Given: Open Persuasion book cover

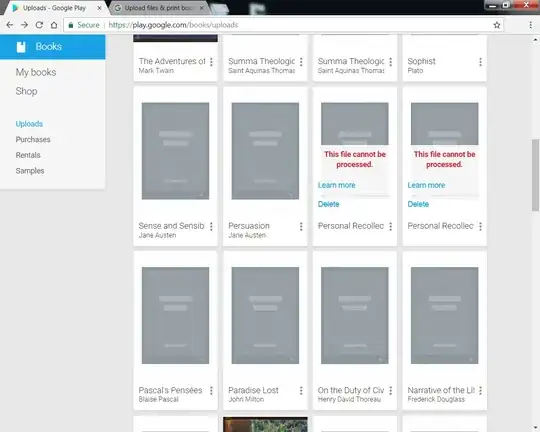Looking at the screenshot, I should click(x=265, y=151).
